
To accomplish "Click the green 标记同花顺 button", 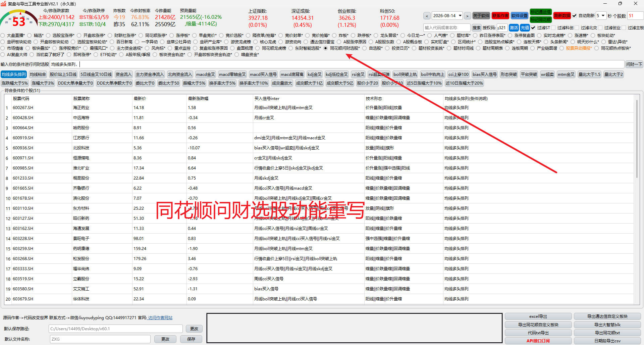I will coord(541,19).
